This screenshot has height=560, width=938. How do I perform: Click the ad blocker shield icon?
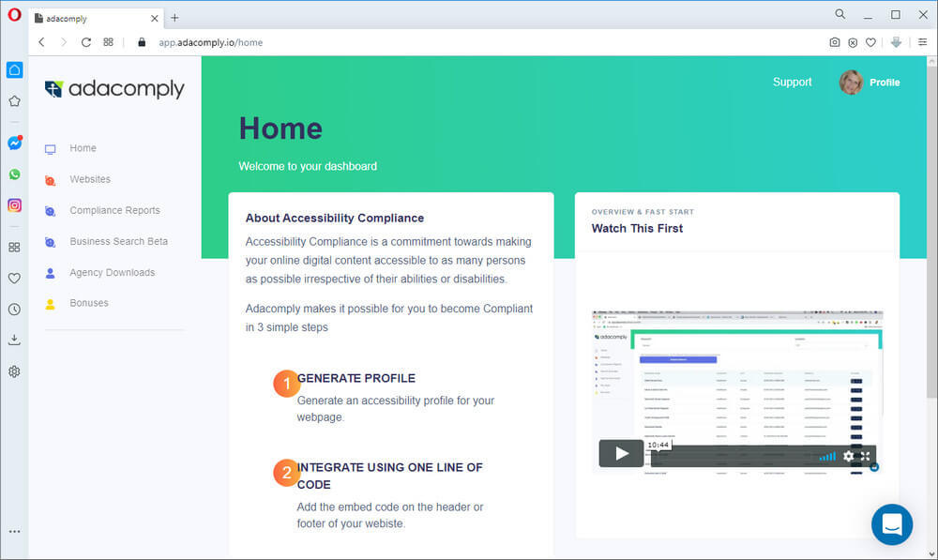[853, 42]
